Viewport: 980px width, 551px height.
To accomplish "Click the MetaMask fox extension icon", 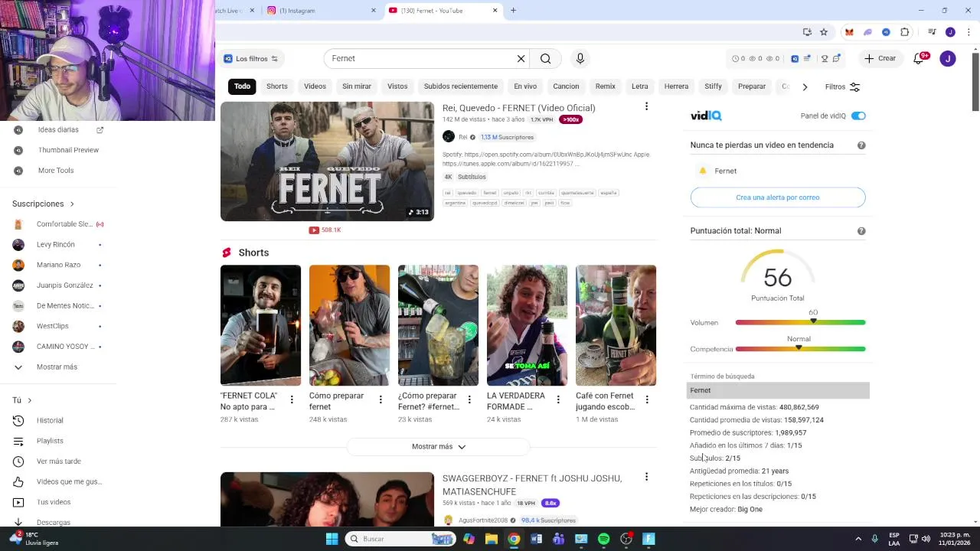I will pyautogui.click(x=849, y=32).
